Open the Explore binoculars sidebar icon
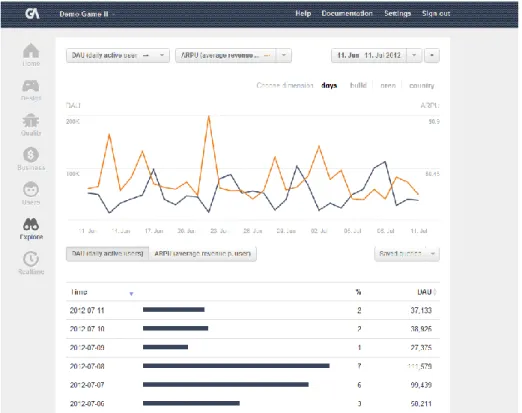 tap(31, 229)
